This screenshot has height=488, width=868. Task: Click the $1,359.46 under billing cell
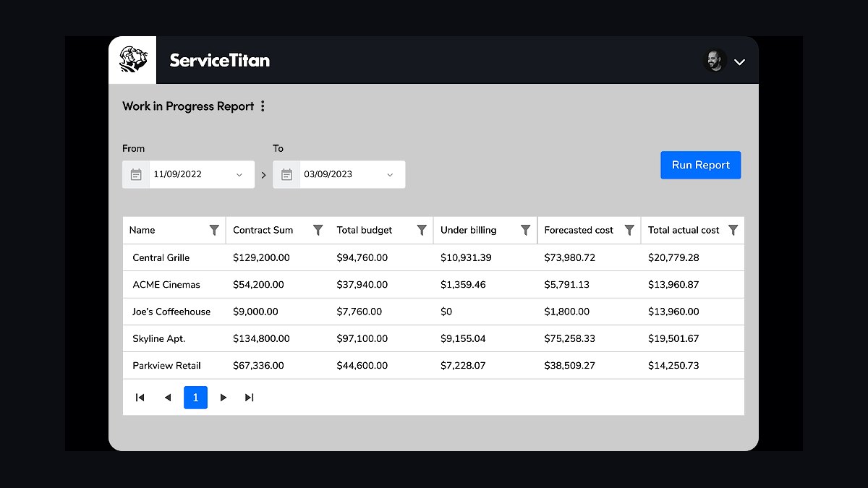pos(463,285)
